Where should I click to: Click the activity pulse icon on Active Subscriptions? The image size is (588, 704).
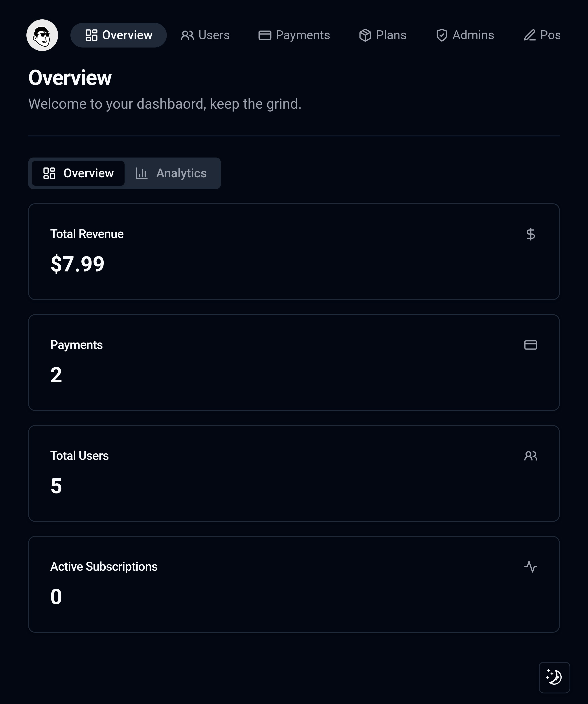click(530, 566)
